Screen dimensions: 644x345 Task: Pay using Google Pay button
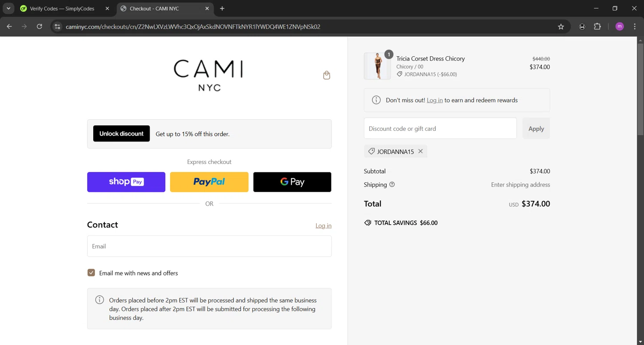pos(292,182)
